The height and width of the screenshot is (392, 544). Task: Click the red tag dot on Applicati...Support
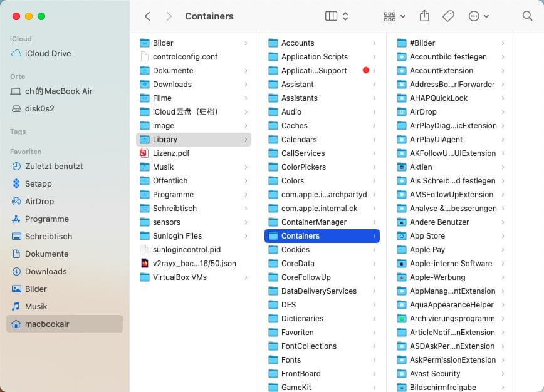(x=365, y=70)
